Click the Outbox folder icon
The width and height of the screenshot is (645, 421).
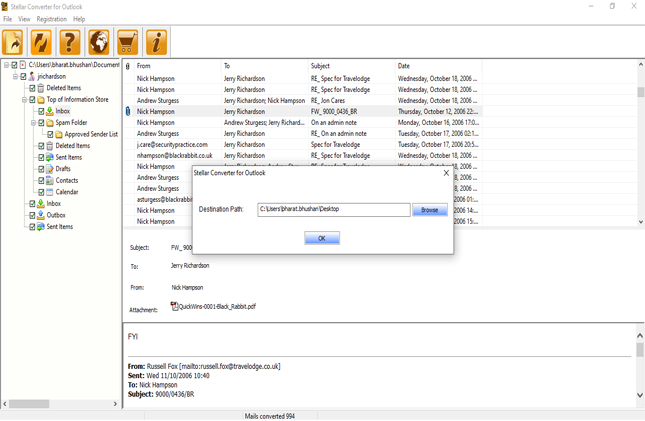click(41, 215)
